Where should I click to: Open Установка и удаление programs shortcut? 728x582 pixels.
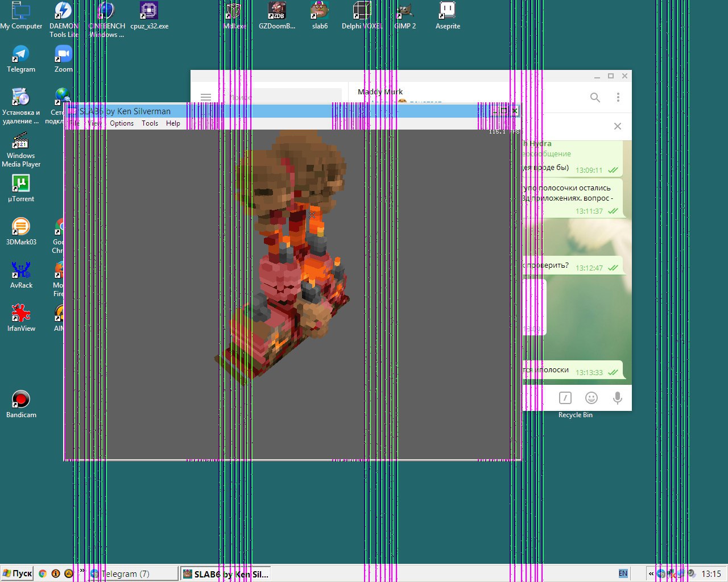pyautogui.click(x=21, y=106)
